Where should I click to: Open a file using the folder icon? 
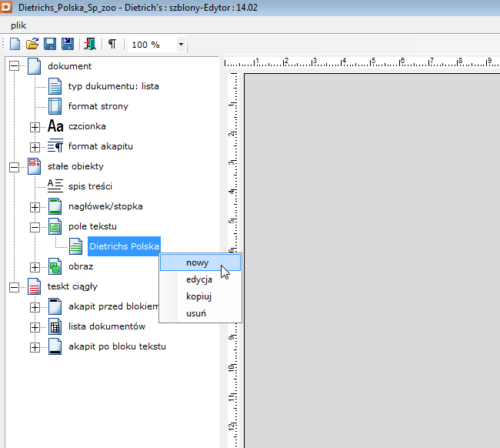pos(32,44)
